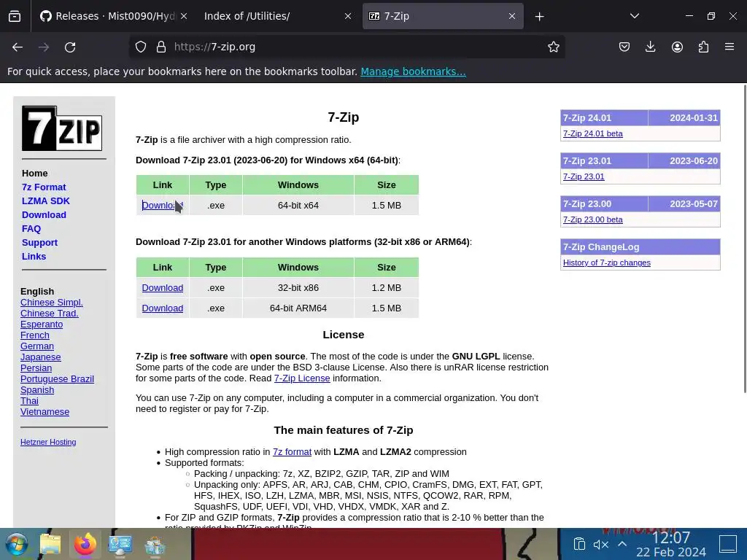The width and height of the screenshot is (747, 560).
Task: Open the 7-Zip License link
Action: [x=302, y=378]
